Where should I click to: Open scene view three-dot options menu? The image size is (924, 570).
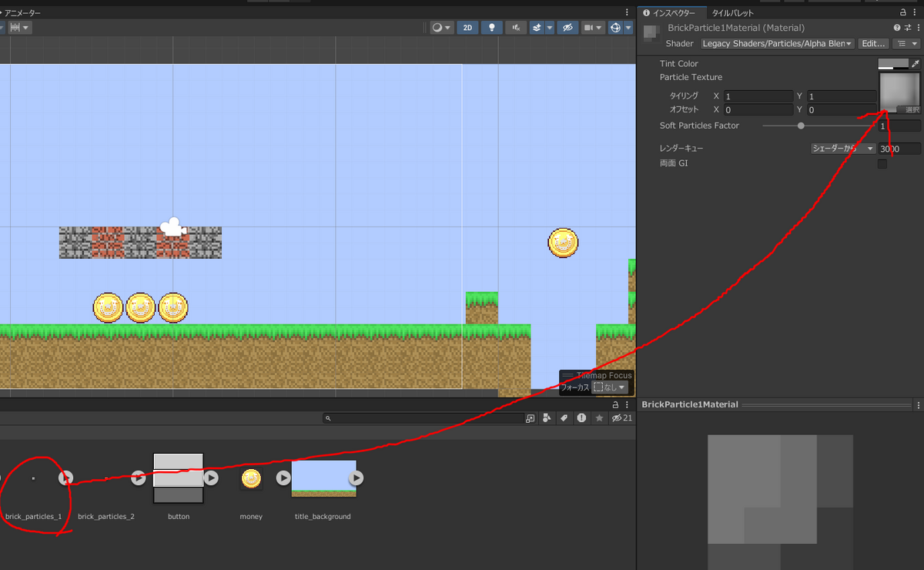click(x=628, y=13)
